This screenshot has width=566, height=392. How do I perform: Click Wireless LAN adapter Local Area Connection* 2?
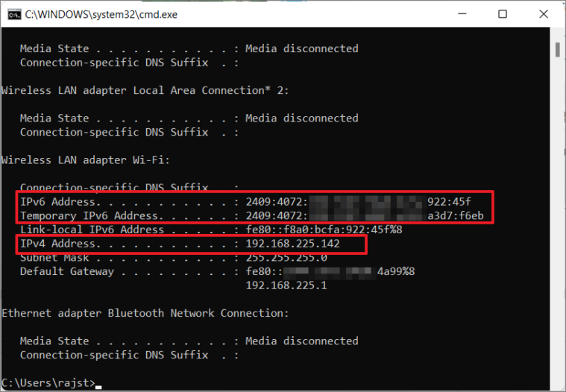point(145,90)
